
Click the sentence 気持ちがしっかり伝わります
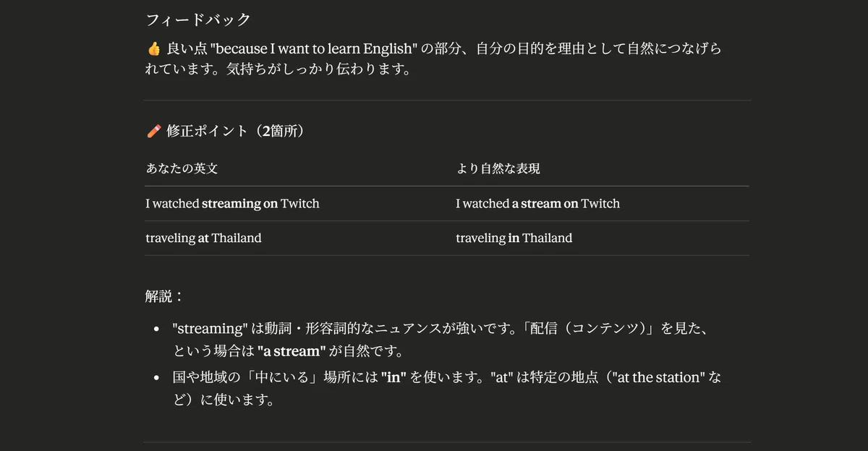pos(328,70)
